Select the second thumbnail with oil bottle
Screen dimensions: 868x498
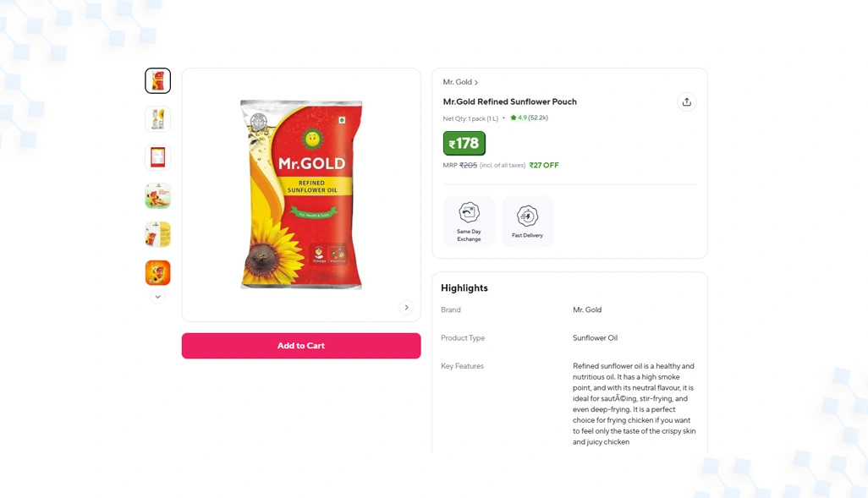(x=157, y=119)
